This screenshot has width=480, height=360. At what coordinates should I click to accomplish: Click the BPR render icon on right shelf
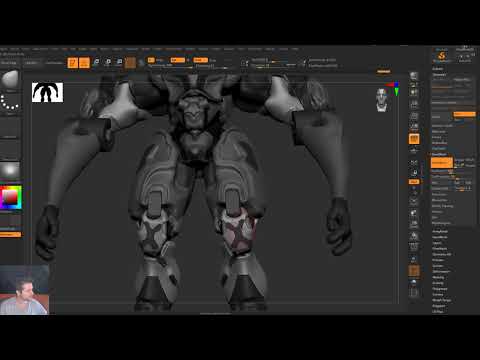click(414, 76)
